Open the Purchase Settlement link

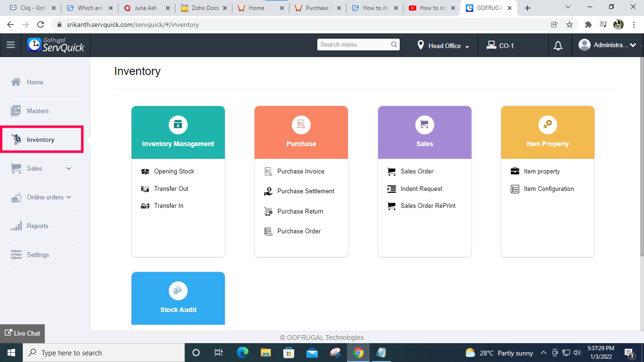click(305, 191)
